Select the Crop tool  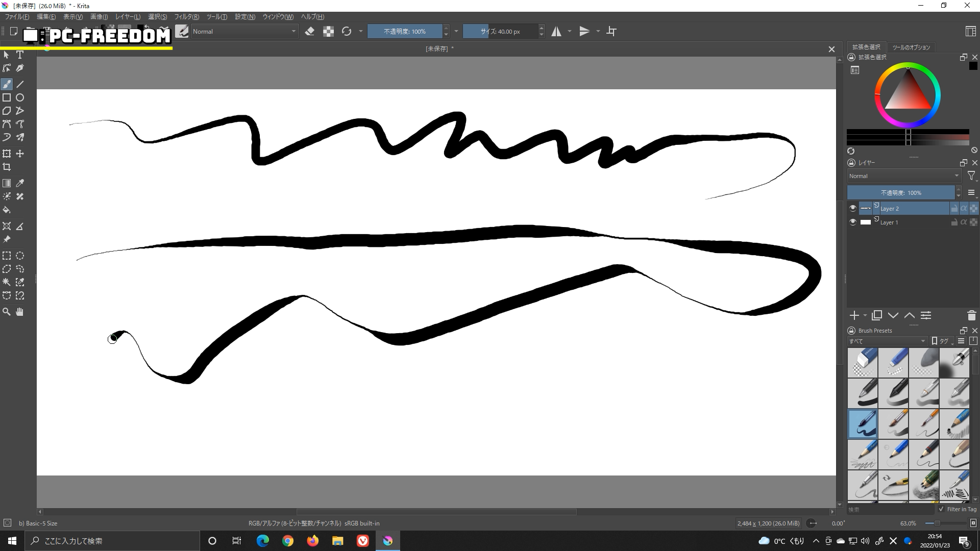click(x=7, y=167)
